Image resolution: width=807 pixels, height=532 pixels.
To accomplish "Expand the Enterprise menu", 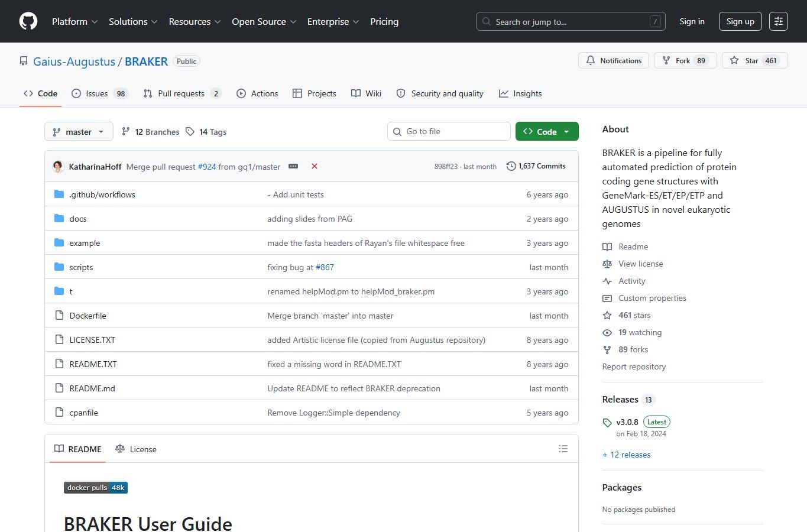I will [x=333, y=21].
